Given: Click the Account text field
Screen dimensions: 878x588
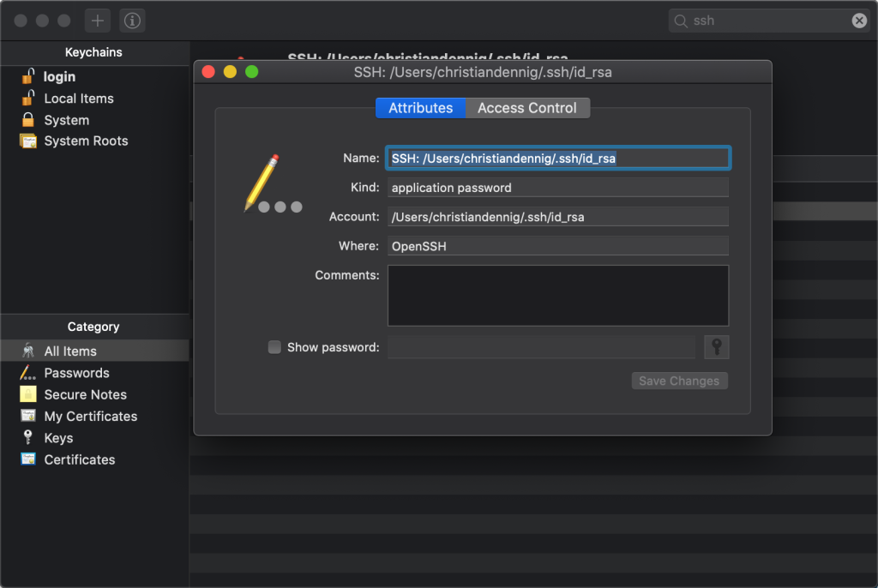Looking at the screenshot, I should pos(557,217).
